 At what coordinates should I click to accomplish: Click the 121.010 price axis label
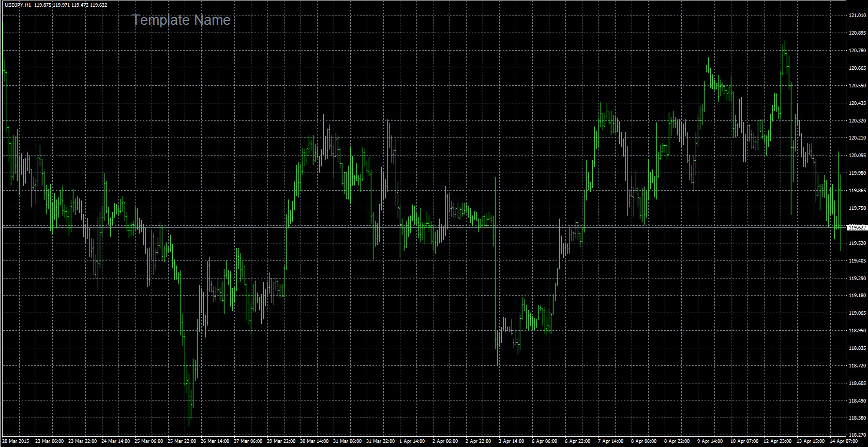click(x=857, y=16)
